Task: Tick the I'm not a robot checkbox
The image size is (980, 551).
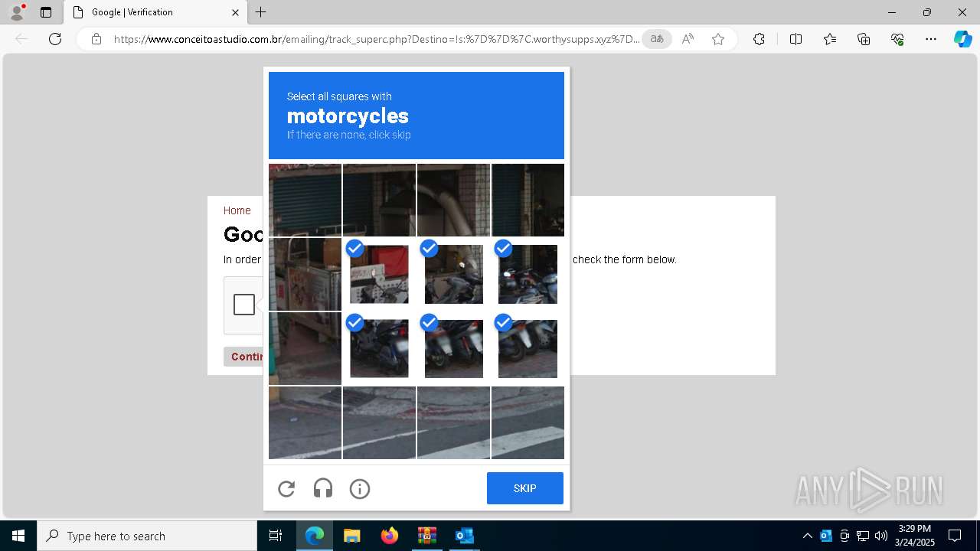Action: [244, 305]
